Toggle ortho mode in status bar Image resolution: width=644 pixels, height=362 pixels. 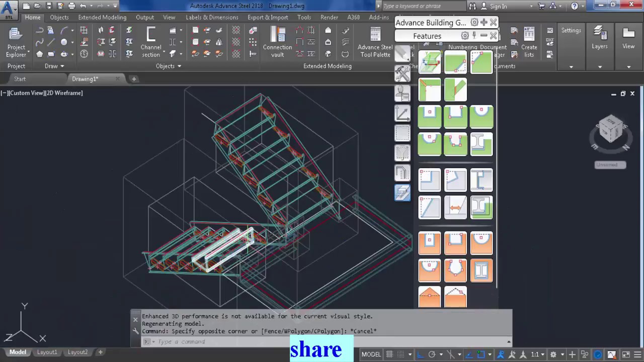[x=421, y=354]
